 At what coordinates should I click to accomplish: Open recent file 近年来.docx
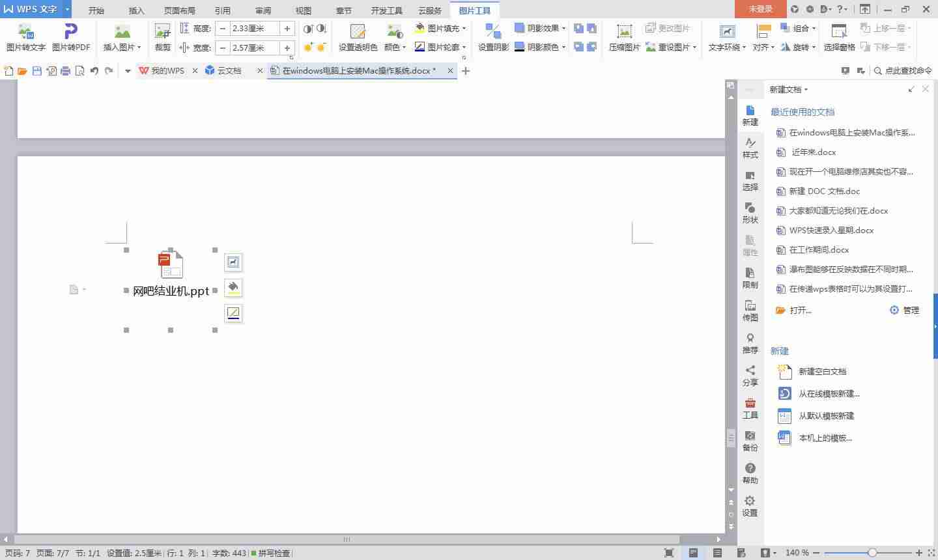[x=814, y=152]
